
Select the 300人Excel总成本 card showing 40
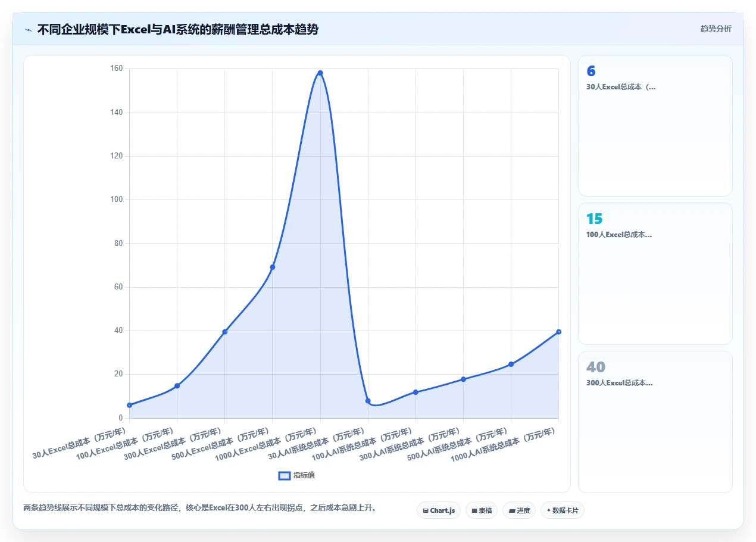pyautogui.click(x=655, y=422)
